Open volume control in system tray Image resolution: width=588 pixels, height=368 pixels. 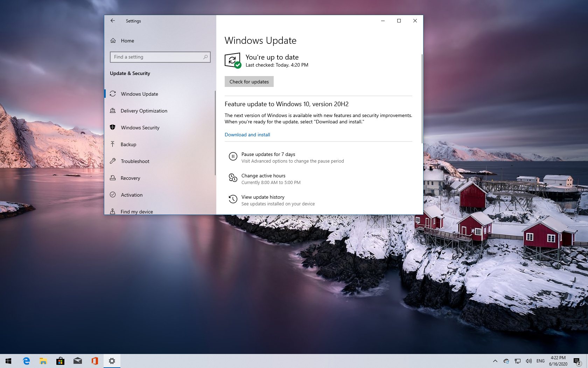click(528, 361)
